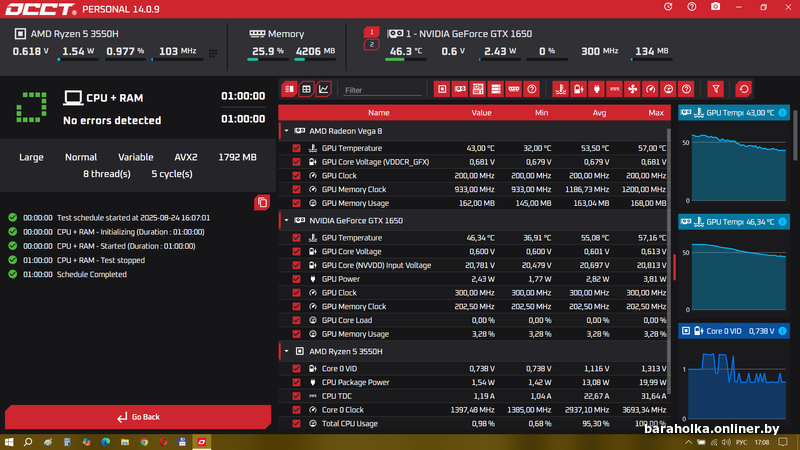Reset sensor min/max values with the refresh icon
The height and width of the screenshot is (450, 800).
pos(743,89)
